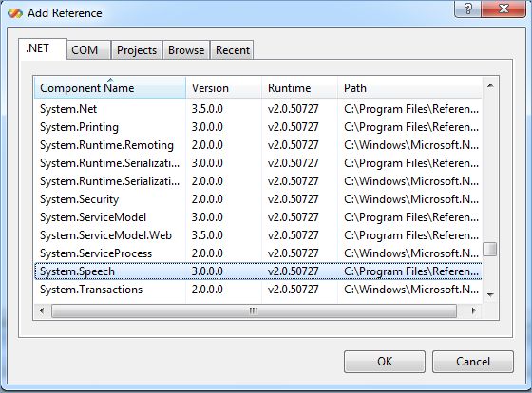Click the path of System.ServiceProcess row
Viewport: 532px width, 393px height.
point(411,253)
